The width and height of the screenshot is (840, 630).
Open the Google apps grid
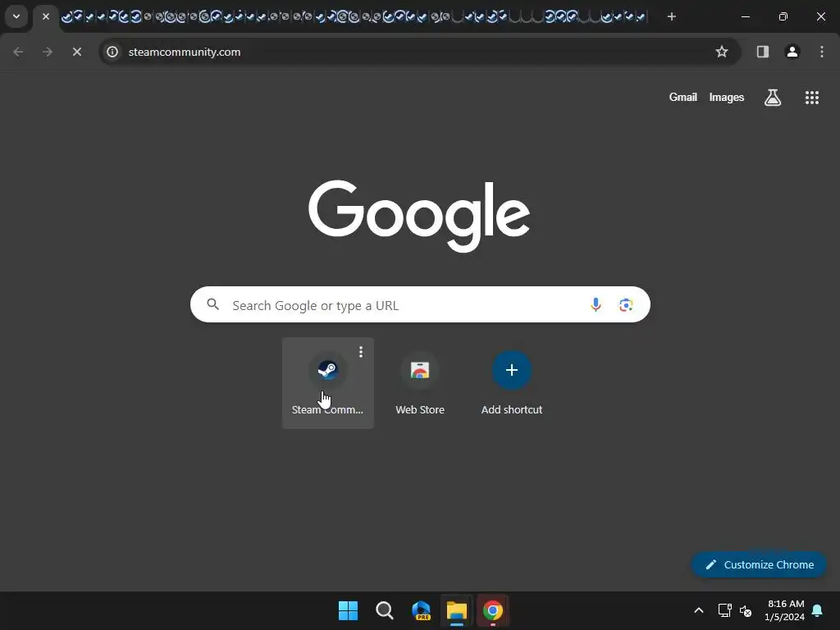tap(812, 98)
